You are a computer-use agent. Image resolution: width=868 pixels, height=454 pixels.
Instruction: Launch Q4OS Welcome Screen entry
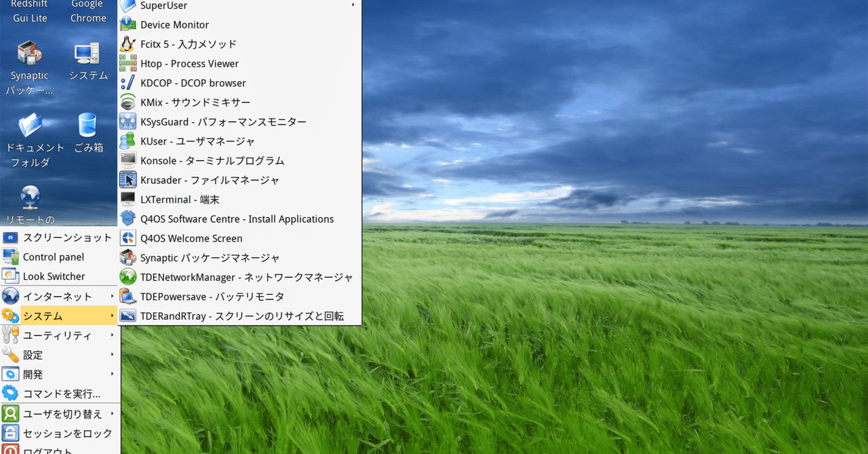click(x=239, y=239)
